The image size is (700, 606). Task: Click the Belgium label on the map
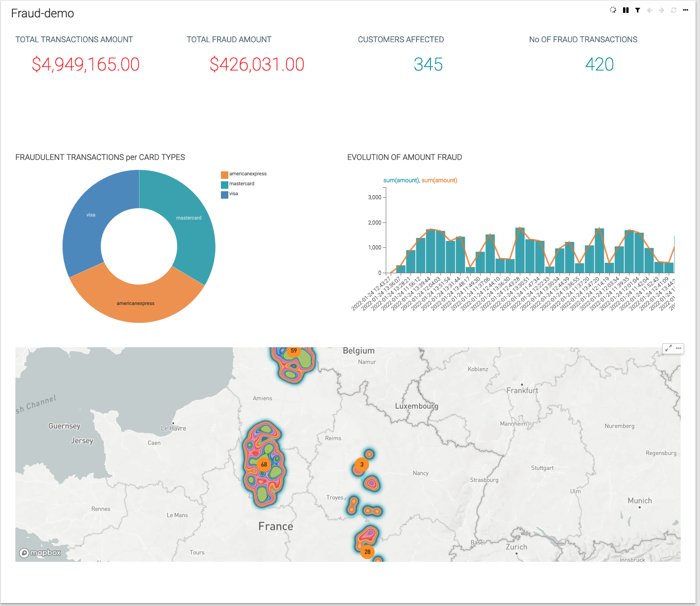point(358,351)
